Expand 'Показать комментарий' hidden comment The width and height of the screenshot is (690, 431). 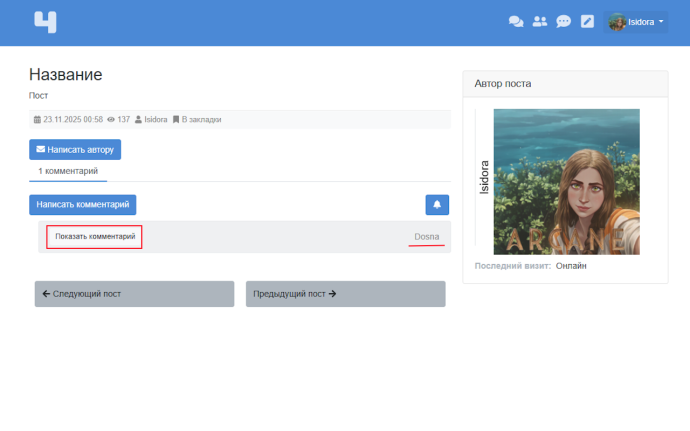pyautogui.click(x=94, y=236)
